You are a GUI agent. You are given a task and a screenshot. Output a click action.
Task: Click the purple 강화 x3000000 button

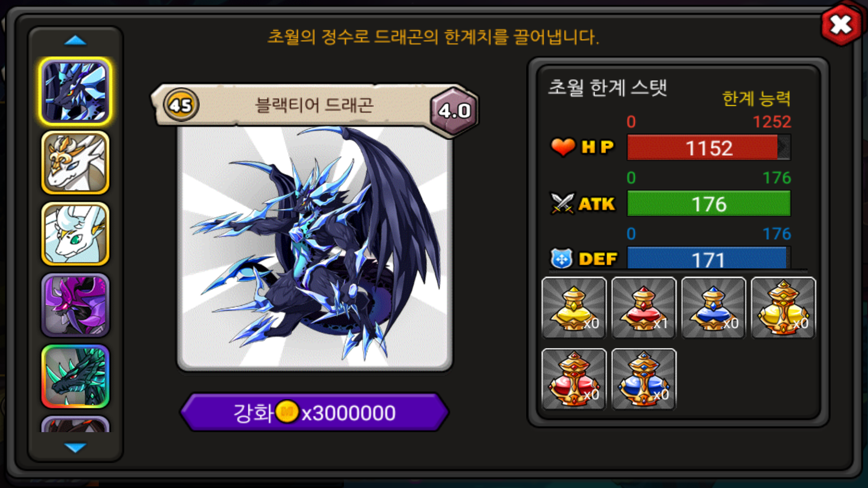(x=315, y=413)
